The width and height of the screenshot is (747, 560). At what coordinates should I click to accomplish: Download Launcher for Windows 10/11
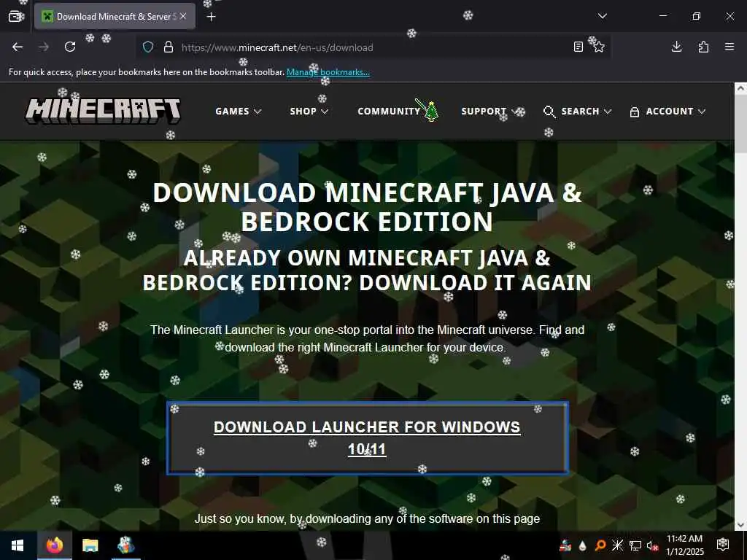click(x=368, y=438)
